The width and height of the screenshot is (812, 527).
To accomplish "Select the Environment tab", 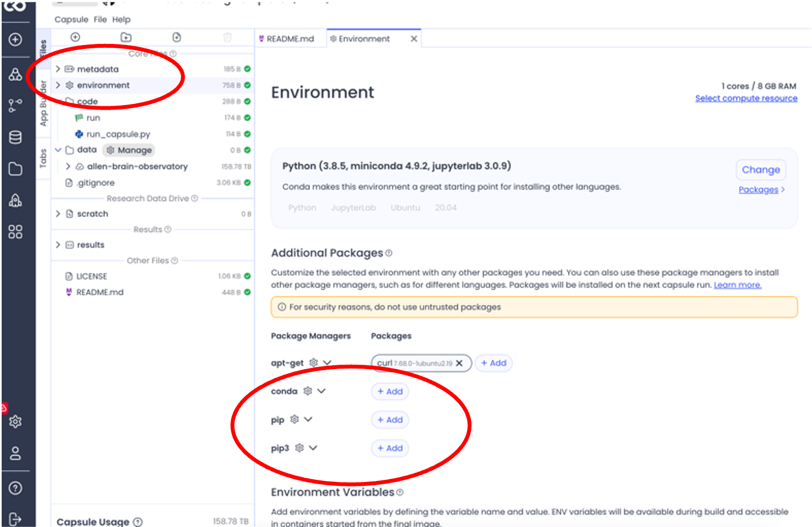I will 364,38.
